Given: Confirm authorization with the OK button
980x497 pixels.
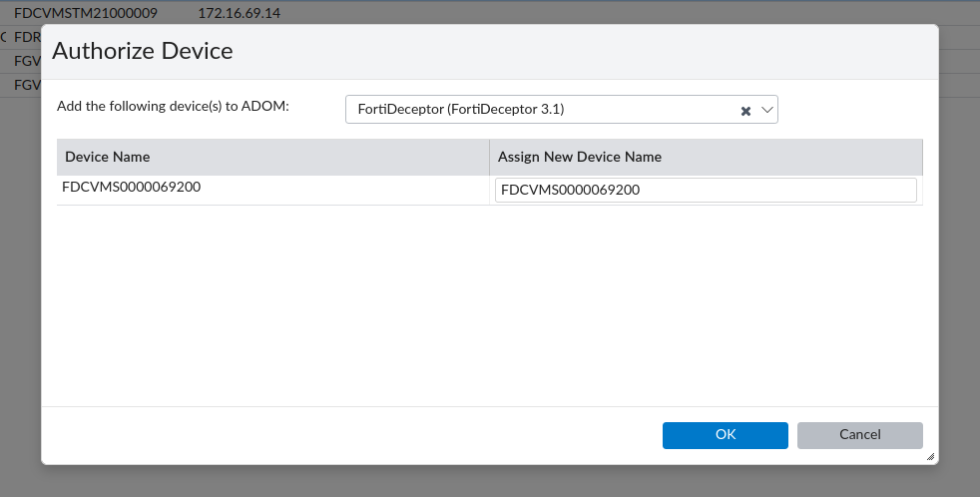Looking at the screenshot, I should (725, 435).
